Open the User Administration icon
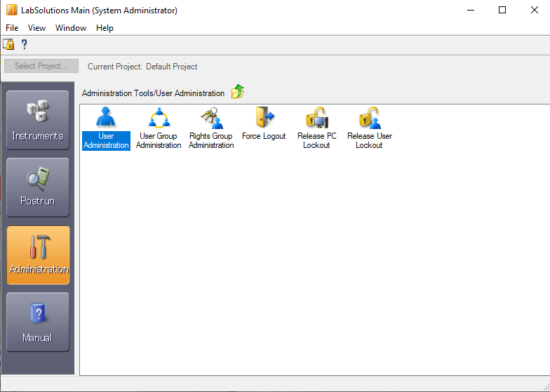 [x=106, y=128]
